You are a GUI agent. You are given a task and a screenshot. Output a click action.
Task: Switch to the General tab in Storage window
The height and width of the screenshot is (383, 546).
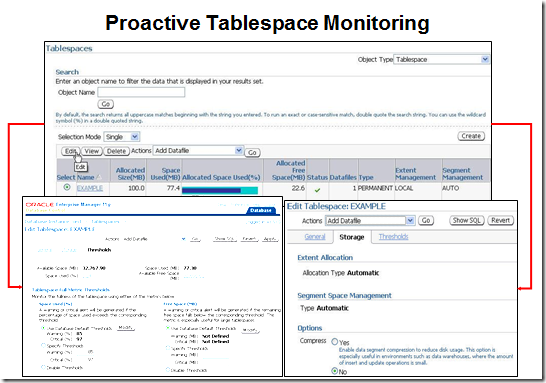coord(315,237)
